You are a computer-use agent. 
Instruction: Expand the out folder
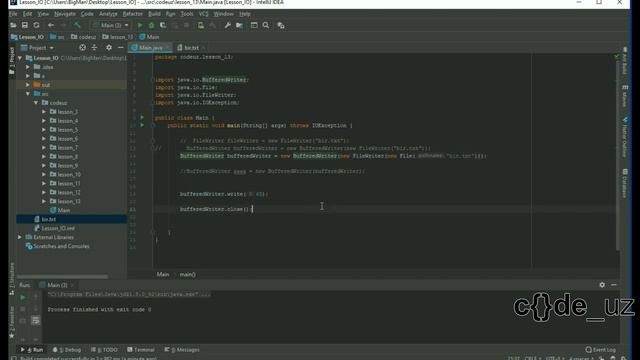28,85
